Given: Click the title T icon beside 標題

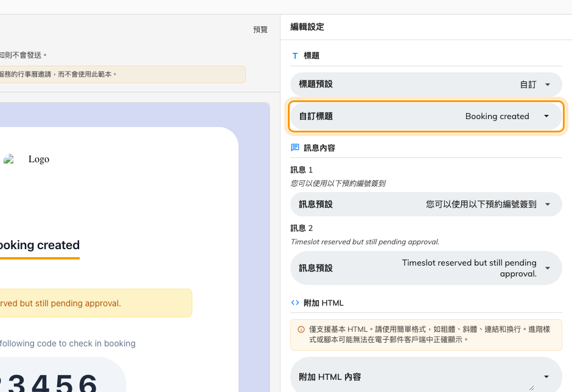Looking at the screenshot, I should 295,56.
